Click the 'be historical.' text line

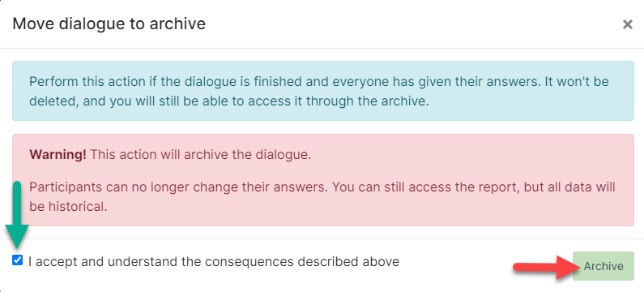coord(68,207)
